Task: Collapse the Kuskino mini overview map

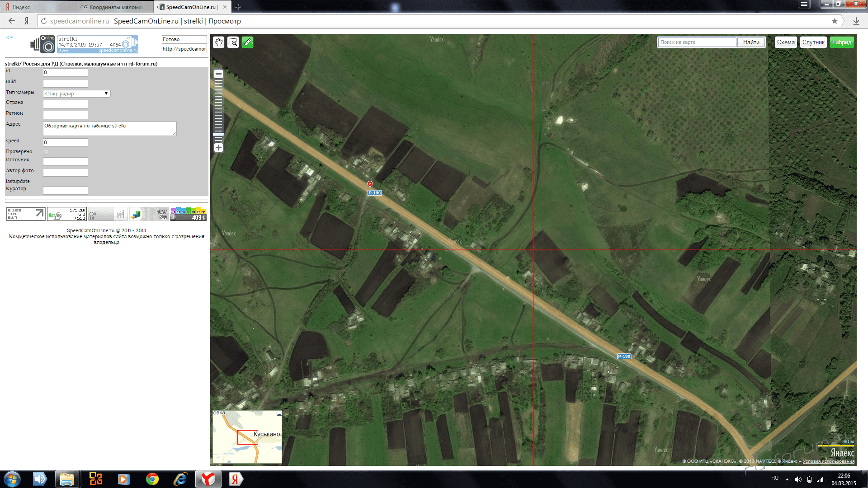Action: tap(279, 413)
